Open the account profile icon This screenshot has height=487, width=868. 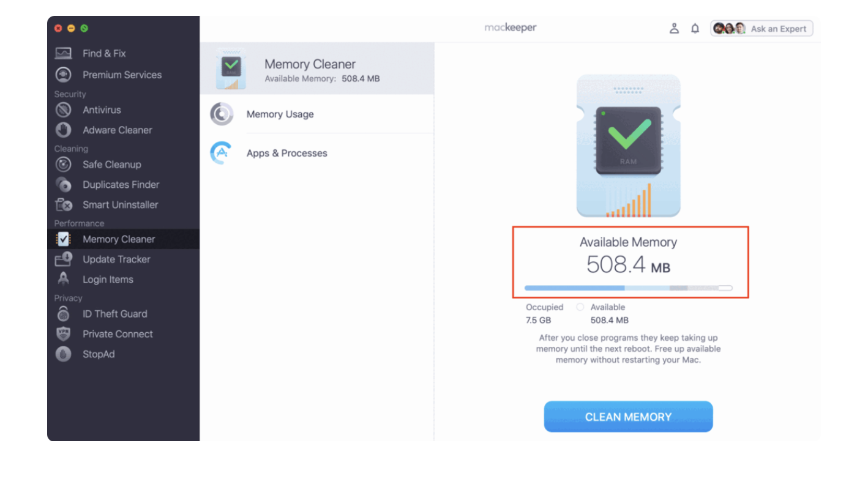[674, 28]
